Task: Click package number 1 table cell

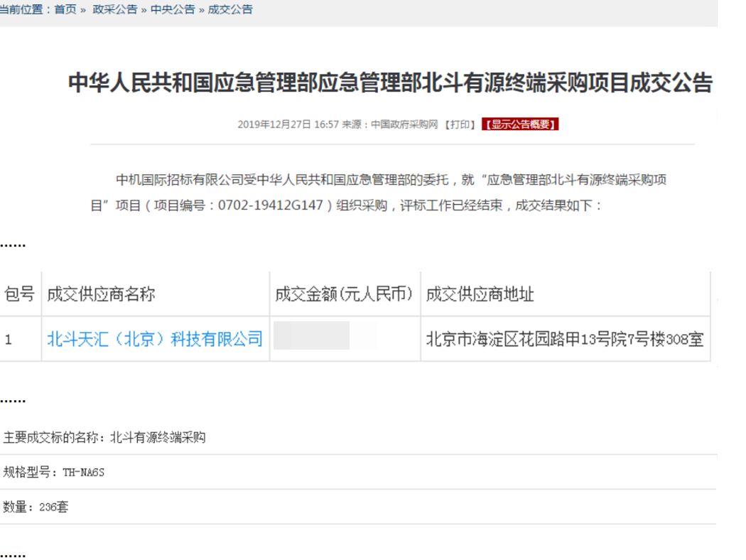Action: (9, 340)
